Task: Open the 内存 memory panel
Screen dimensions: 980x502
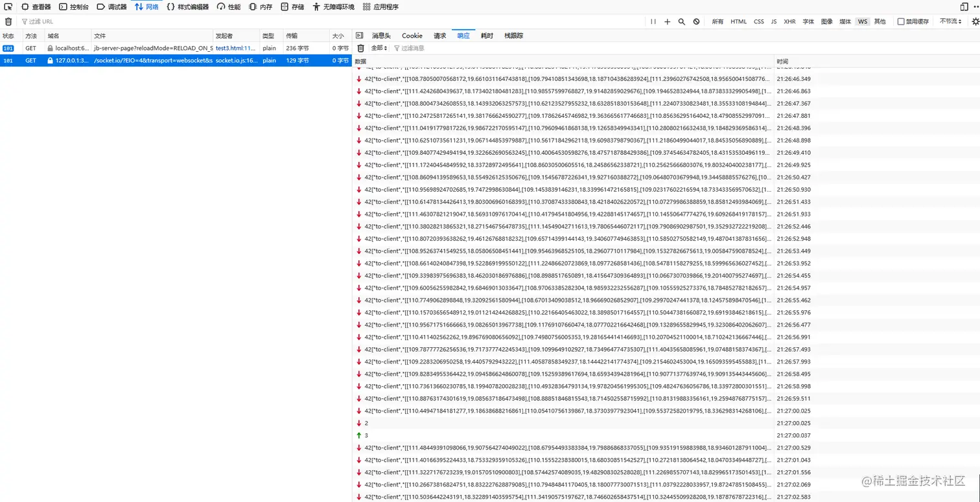Action: coord(261,6)
